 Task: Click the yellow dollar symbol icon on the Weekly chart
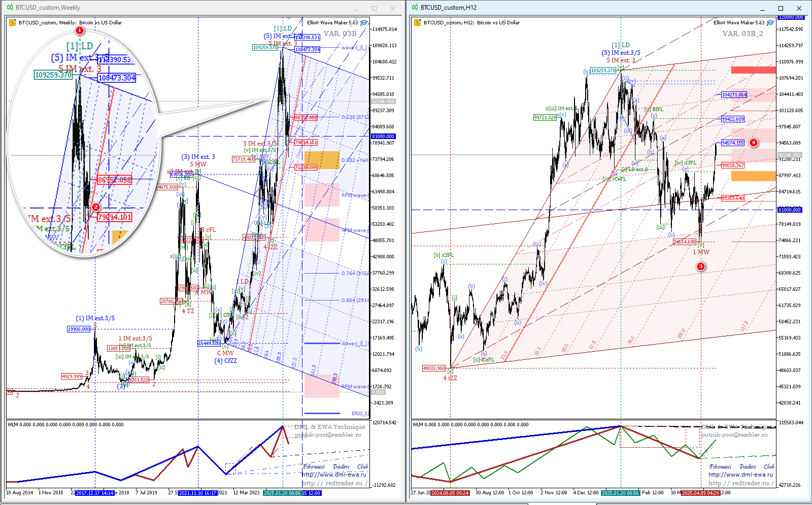pos(13,23)
